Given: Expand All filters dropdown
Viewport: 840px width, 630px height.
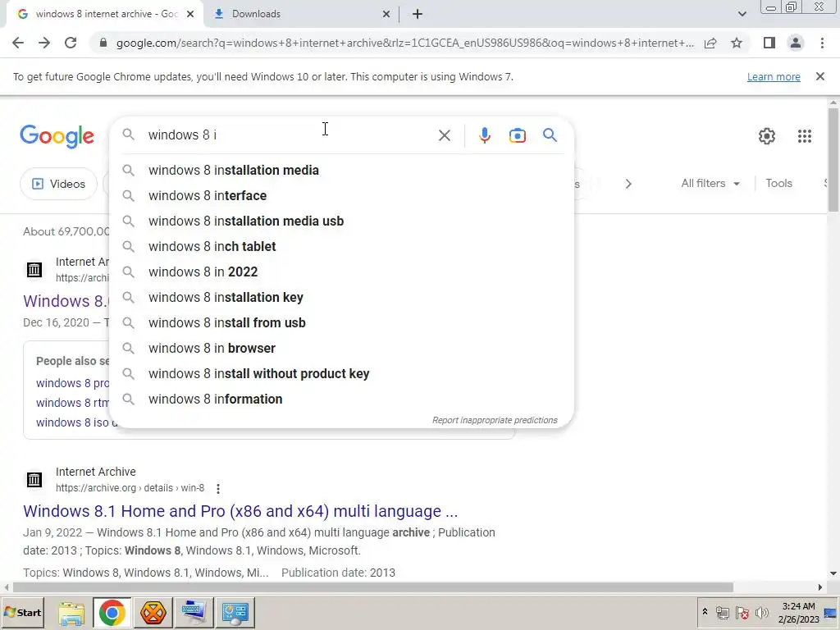Looking at the screenshot, I should click(710, 183).
